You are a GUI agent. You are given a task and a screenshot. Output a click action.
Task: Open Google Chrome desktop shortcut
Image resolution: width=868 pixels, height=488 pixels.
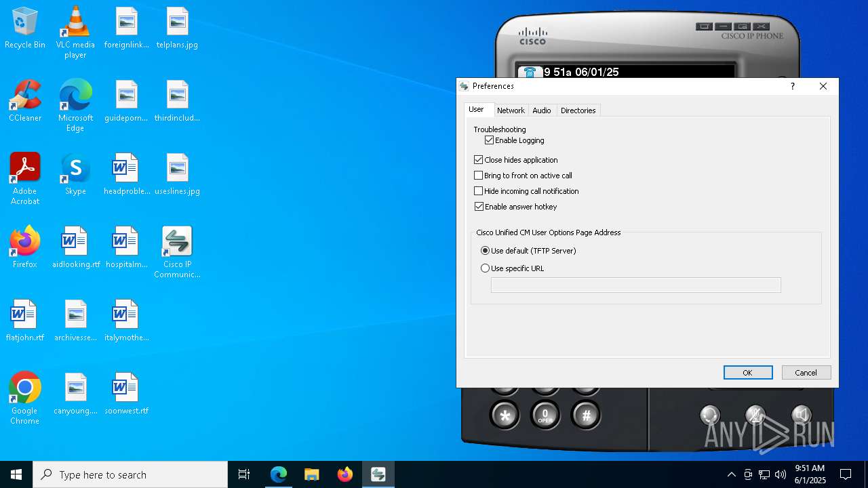(x=25, y=399)
